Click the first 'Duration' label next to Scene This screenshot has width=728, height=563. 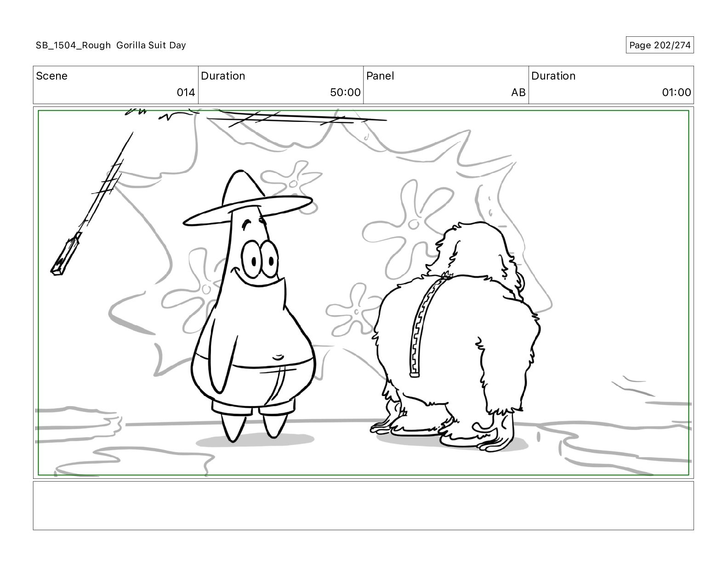coord(223,76)
